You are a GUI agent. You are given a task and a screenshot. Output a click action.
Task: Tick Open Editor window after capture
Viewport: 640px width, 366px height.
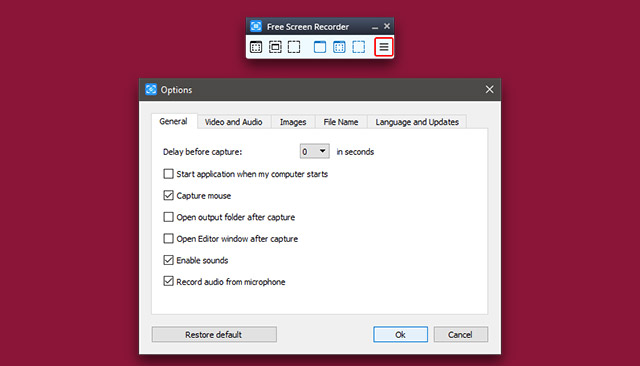tap(168, 239)
